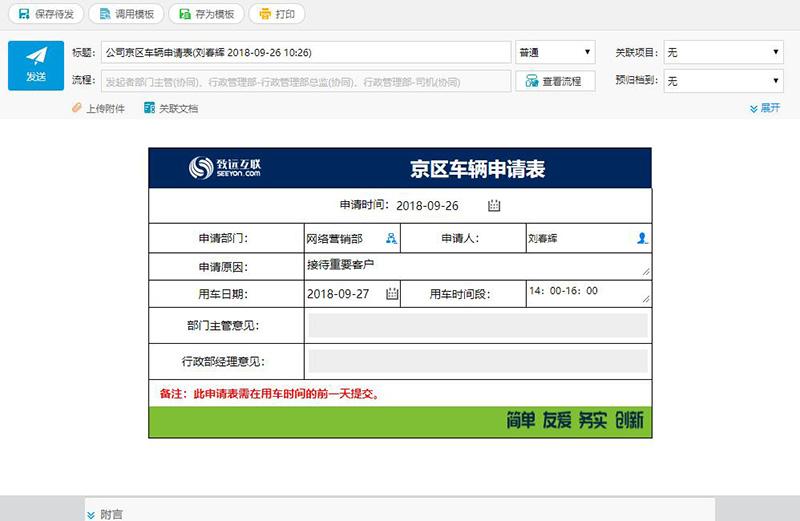Save form via 存为模板

coord(207,14)
